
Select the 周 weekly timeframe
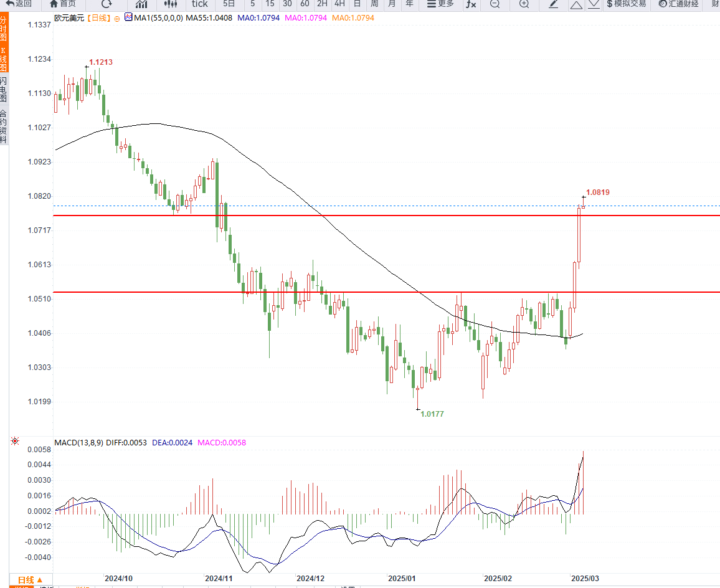pos(375,4)
